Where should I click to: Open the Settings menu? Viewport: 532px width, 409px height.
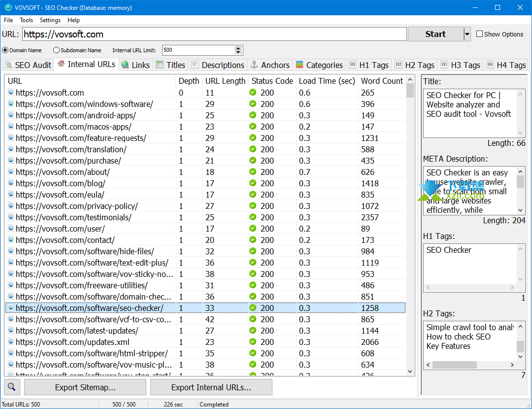tap(50, 20)
